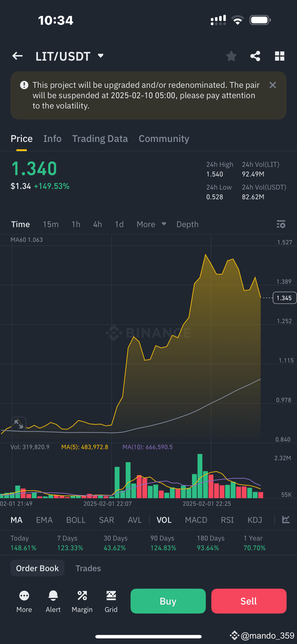This screenshot has height=644, width=297.
Task: Tap the 24h Vol(LIT) value 92.49M
Action: [x=253, y=174]
